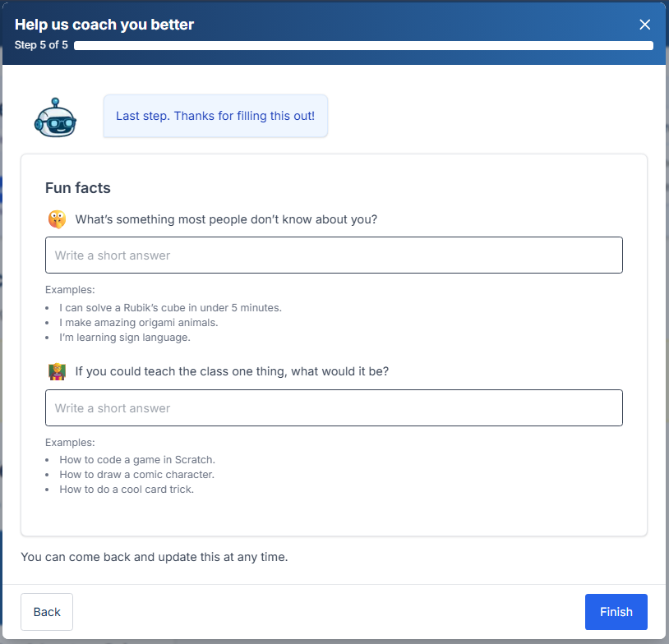Click the step progress bar
Viewport: 669px width, 644px height.
(363, 46)
